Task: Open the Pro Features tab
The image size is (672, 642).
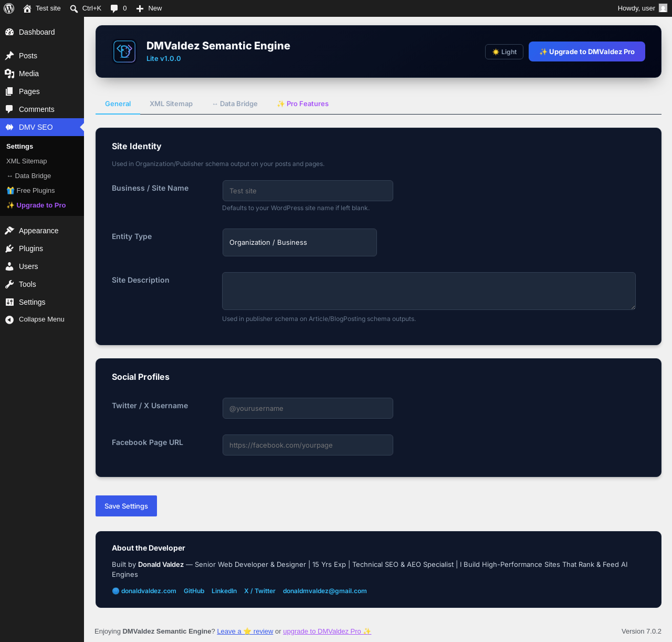Action: (302, 104)
